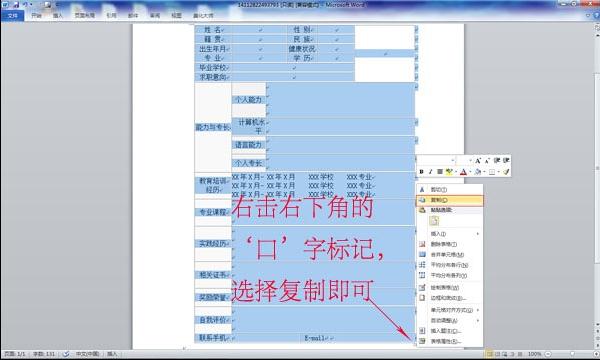
Task: Click the Paste Options clipboard icon
Action: 422,210
